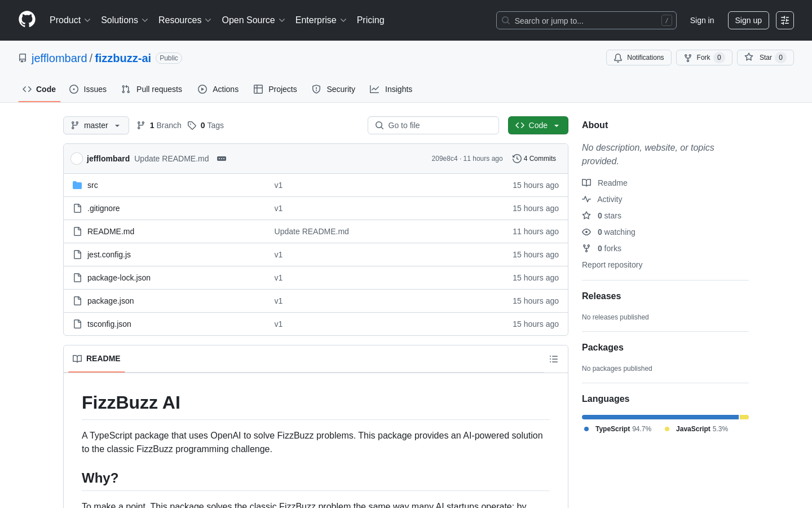Open the GitHub home logo
The width and height of the screenshot is (812, 508).
tap(27, 20)
